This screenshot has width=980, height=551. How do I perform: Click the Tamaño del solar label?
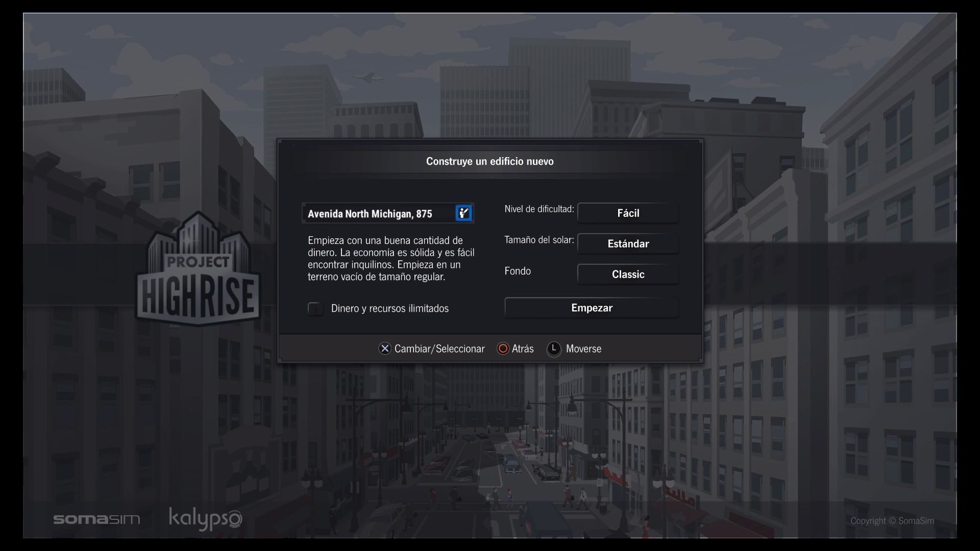(x=539, y=240)
